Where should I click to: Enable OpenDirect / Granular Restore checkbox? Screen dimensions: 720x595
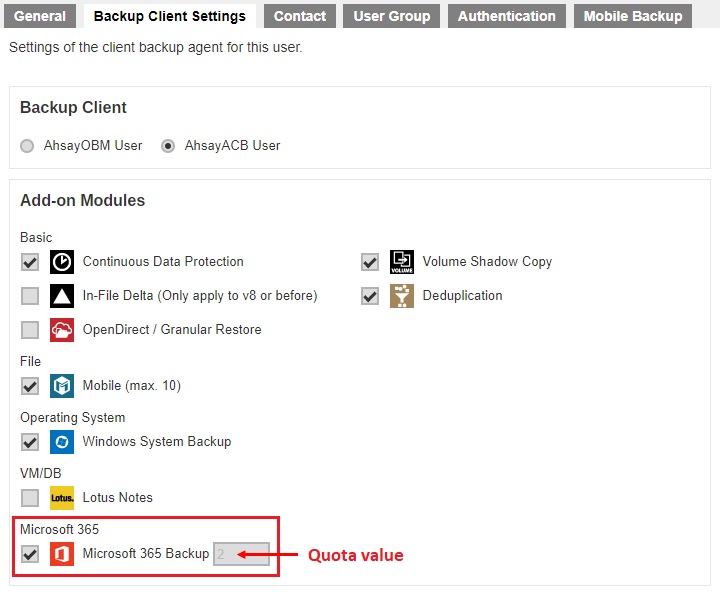(30, 330)
